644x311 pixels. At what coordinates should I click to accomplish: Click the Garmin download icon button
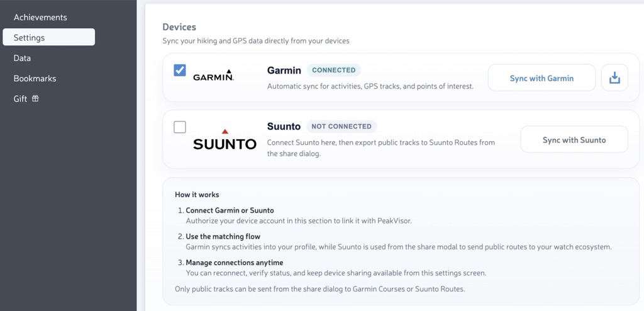614,78
